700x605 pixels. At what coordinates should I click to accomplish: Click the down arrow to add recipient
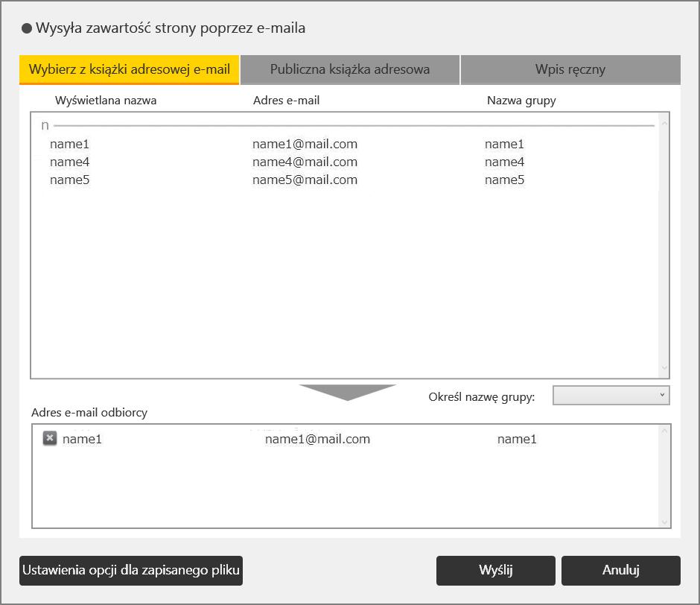347,393
